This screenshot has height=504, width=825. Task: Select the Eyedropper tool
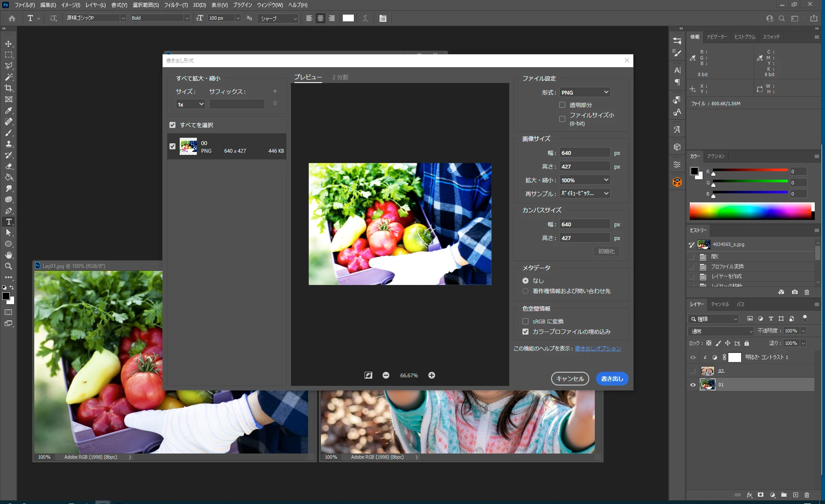9,110
